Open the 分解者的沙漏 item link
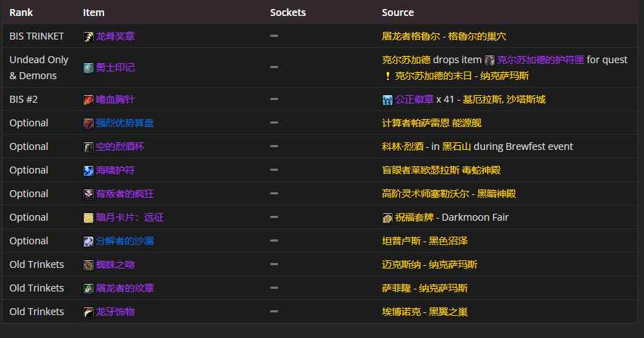The image size is (644, 338). [x=125, y=241]
